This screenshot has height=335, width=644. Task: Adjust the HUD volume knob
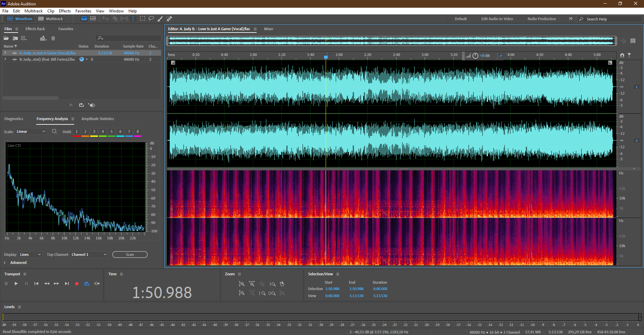(x=475, y=56)
